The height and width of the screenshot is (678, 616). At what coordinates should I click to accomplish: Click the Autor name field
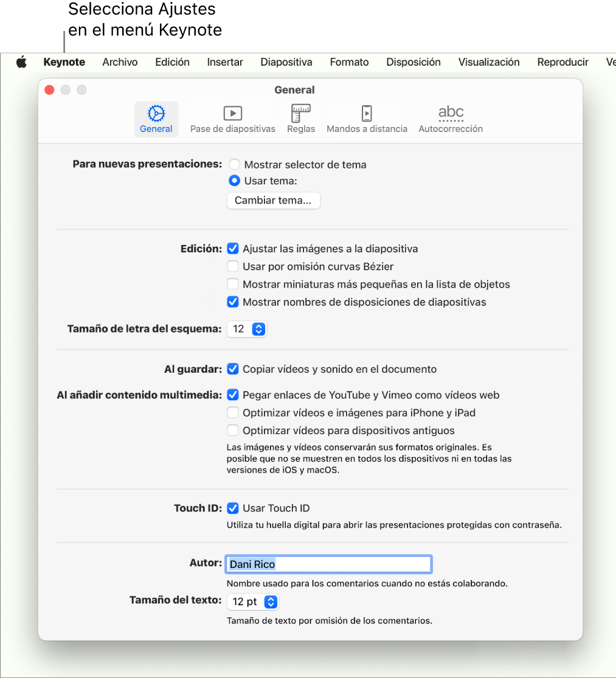pos(328,564)
